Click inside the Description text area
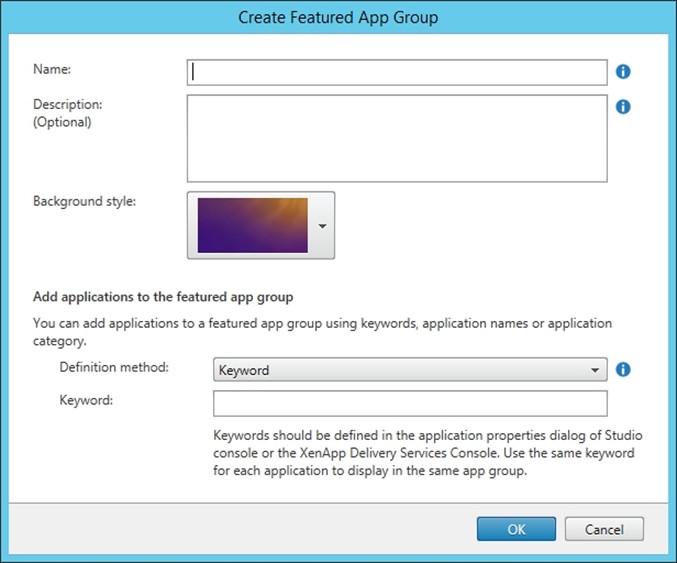Viewport: 677px width, 563px height. click(x=397, y=138)
